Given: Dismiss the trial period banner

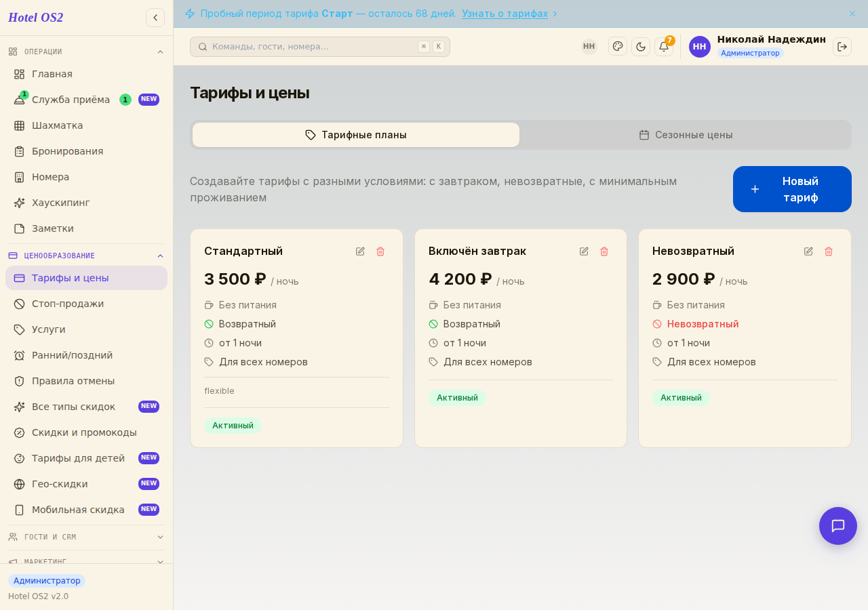Looking at the screenshot, I should tap(852, 14).
